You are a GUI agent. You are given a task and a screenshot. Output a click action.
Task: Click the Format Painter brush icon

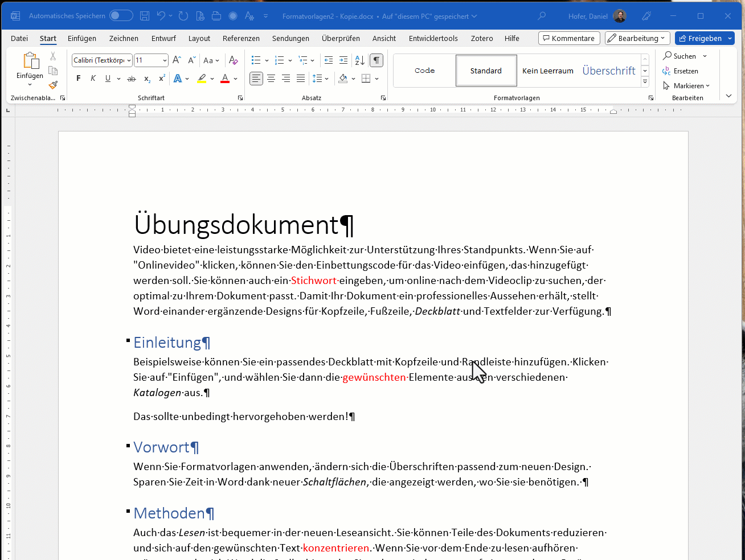(53, 85)
